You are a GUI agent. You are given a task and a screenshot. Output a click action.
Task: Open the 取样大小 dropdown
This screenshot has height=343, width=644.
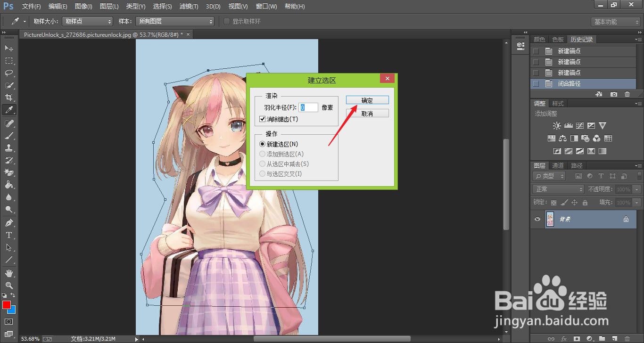(88, 22)
